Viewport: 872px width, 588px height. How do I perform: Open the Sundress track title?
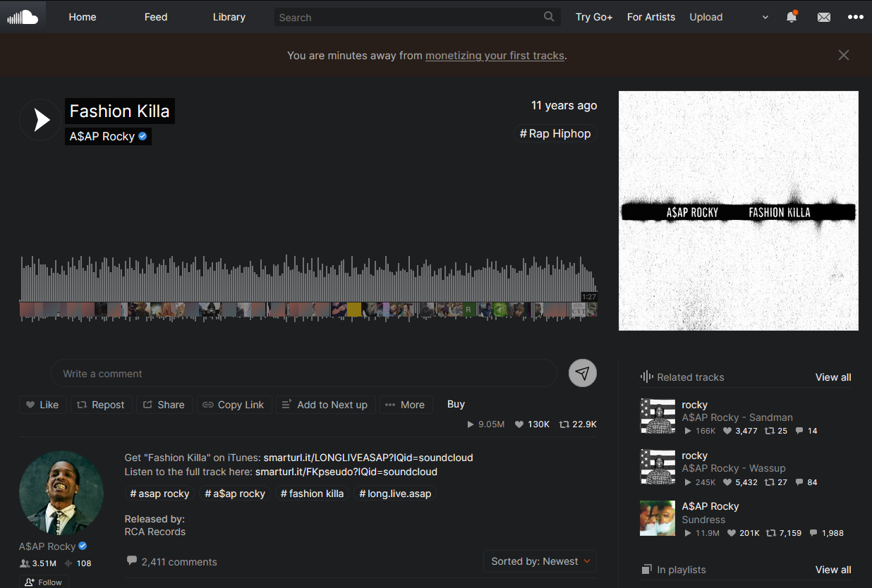tap(703, 520)
